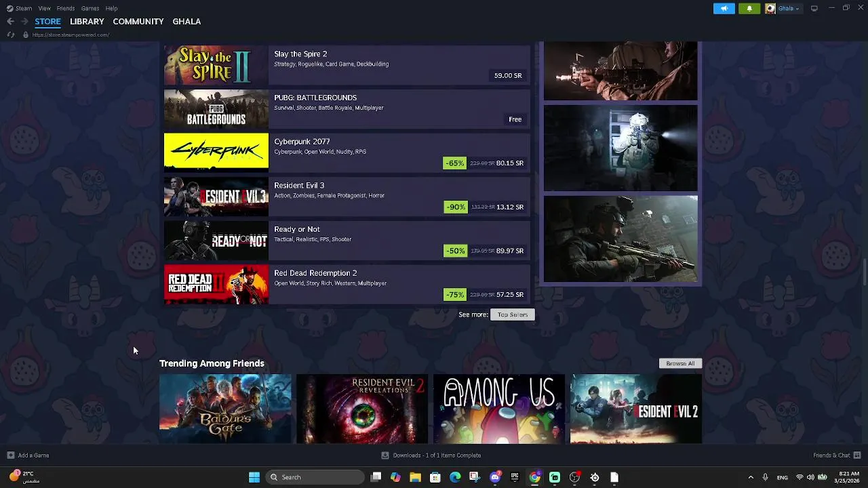The width and height of the screenshot is (868, 488).
Task: Open the Baldur's Gate trending game tile
Action: 225,409
